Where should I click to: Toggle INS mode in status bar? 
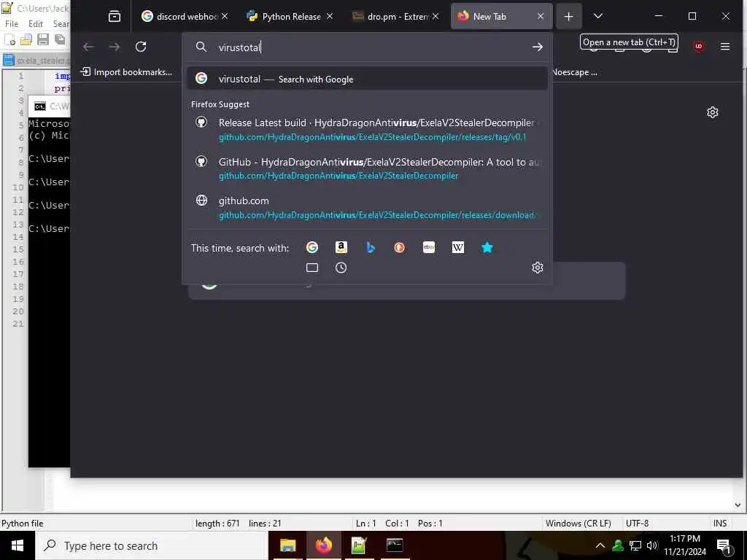click(x=720, y=523)
